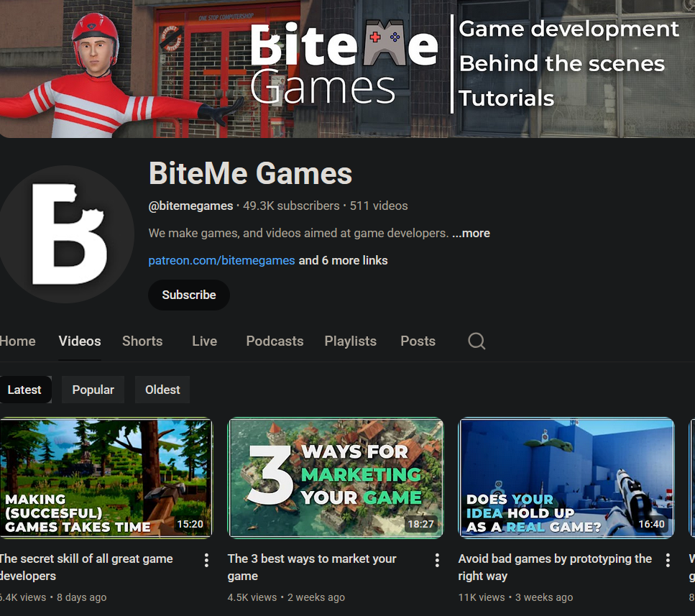This screenshot has width=695, height=616.
Task: Show the 6 more links
Action: 343,261
